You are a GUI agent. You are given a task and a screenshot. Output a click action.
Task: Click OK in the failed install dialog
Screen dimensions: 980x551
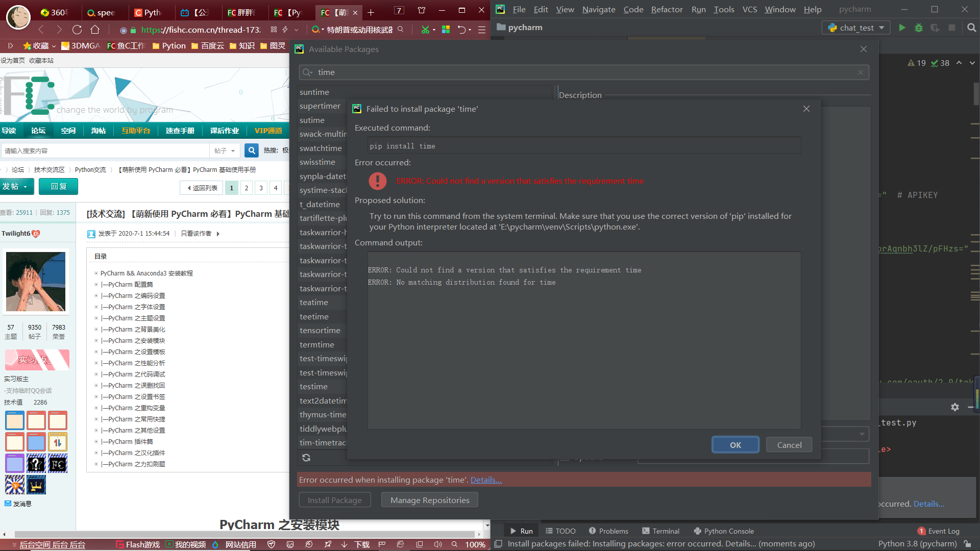[735, 445]
